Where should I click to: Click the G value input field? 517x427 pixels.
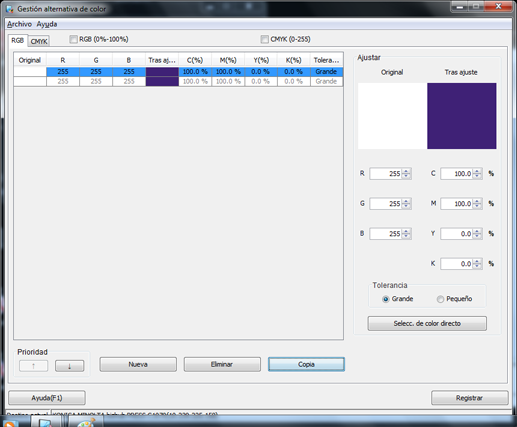[x=386, y=204]
